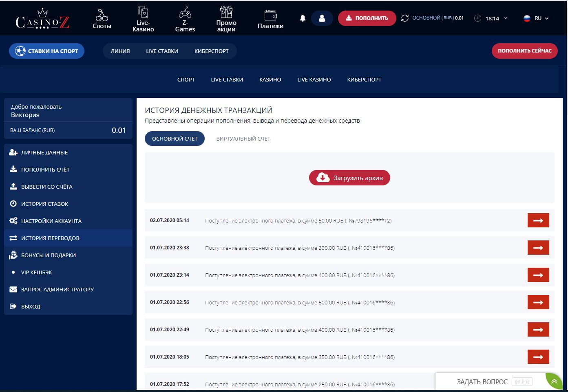Open ИСТОРИЯ СТАВОК in the sidebar
The width and height of the screenshot is (568, 392).
(44, 204)
